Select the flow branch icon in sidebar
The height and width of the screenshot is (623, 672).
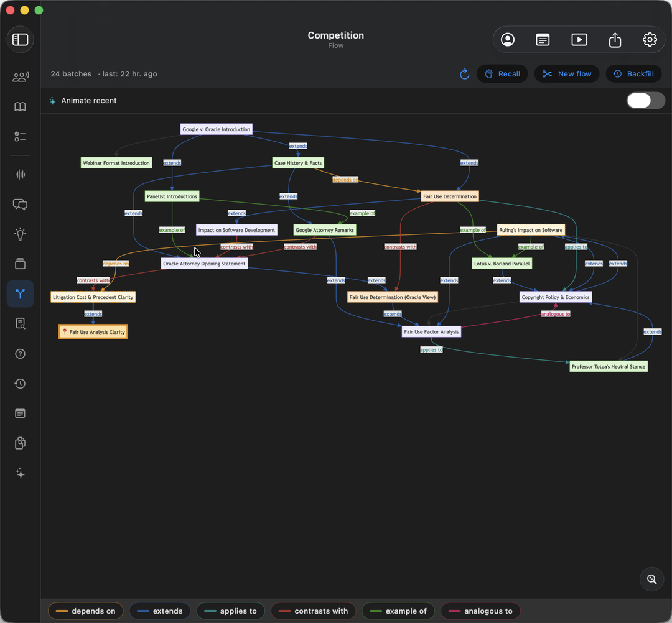coord(20,293)
